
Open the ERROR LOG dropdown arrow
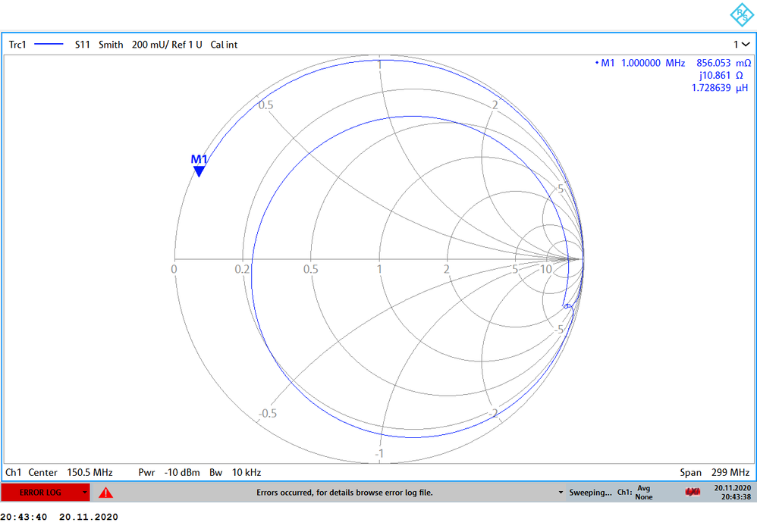coord(84,493)
